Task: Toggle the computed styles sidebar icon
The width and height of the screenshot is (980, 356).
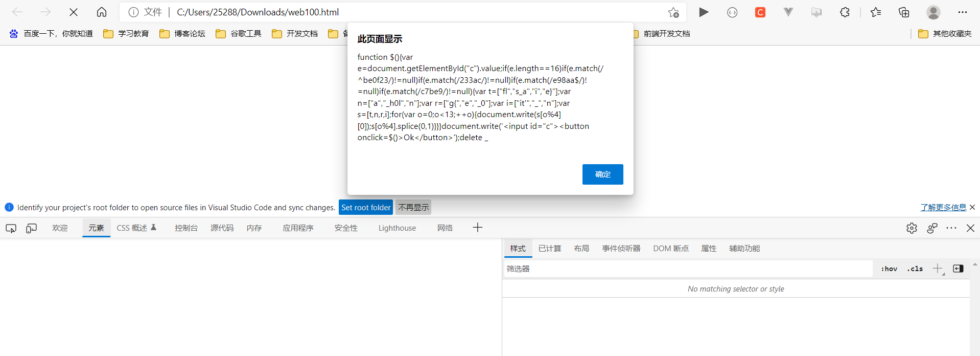Action: click(x=958, y=269)
